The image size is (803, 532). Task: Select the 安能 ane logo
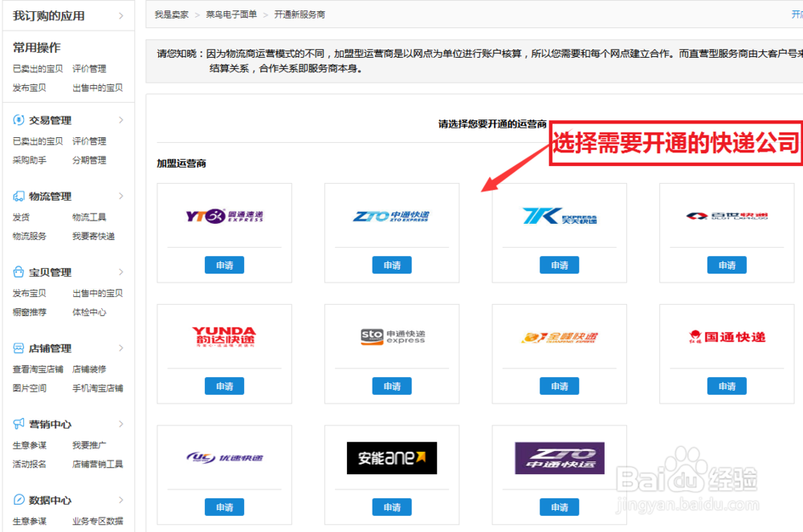tap(392, 458)
